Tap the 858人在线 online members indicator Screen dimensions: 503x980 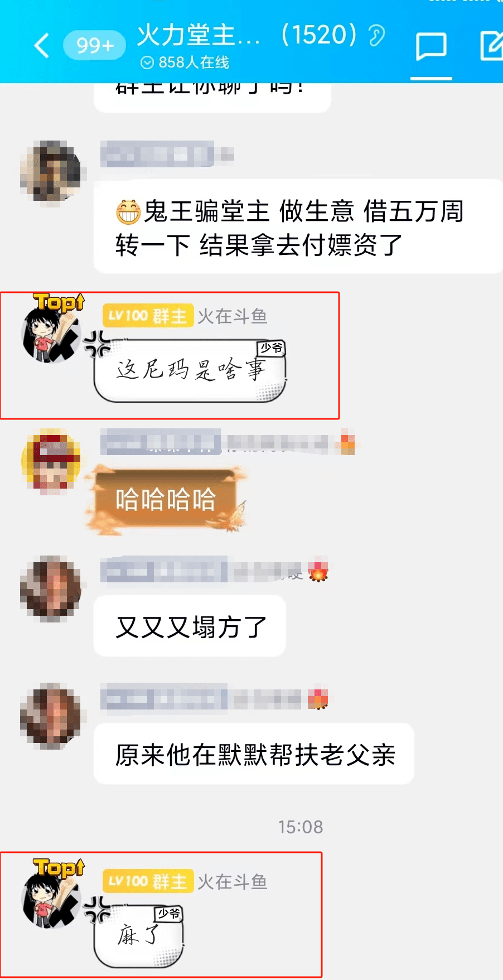185,62
